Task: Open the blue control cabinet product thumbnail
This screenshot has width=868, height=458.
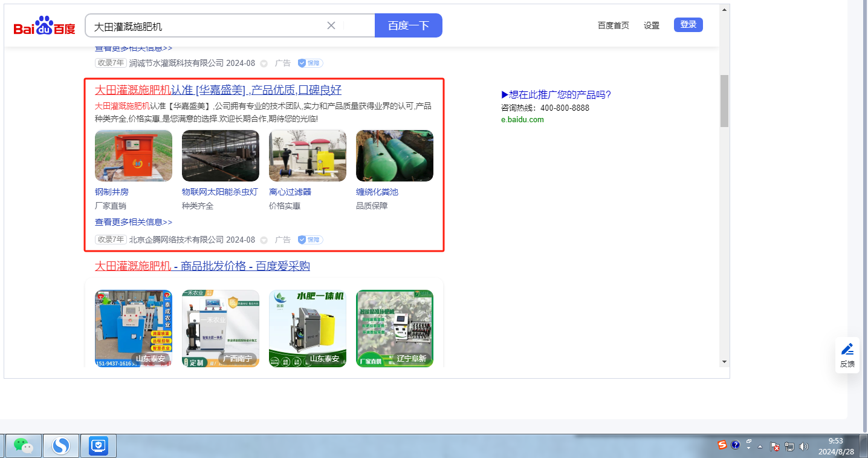Action: point(134,329)
